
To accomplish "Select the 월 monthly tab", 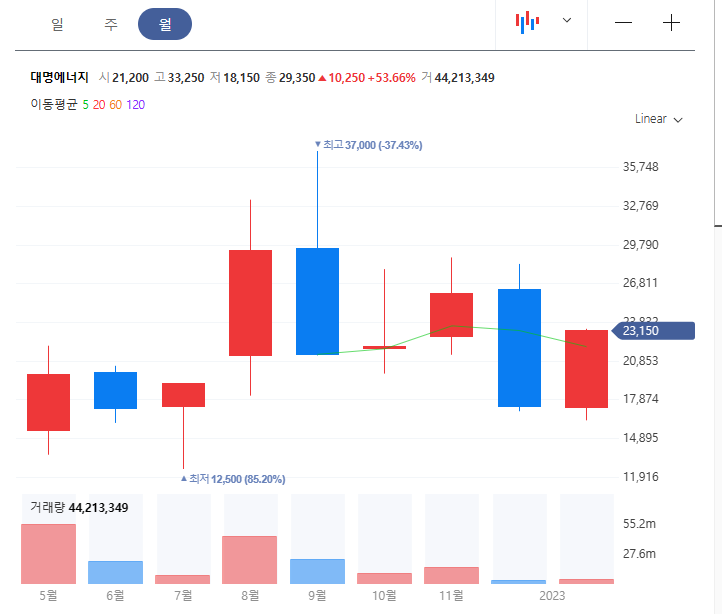I will (x=165, y=24).
